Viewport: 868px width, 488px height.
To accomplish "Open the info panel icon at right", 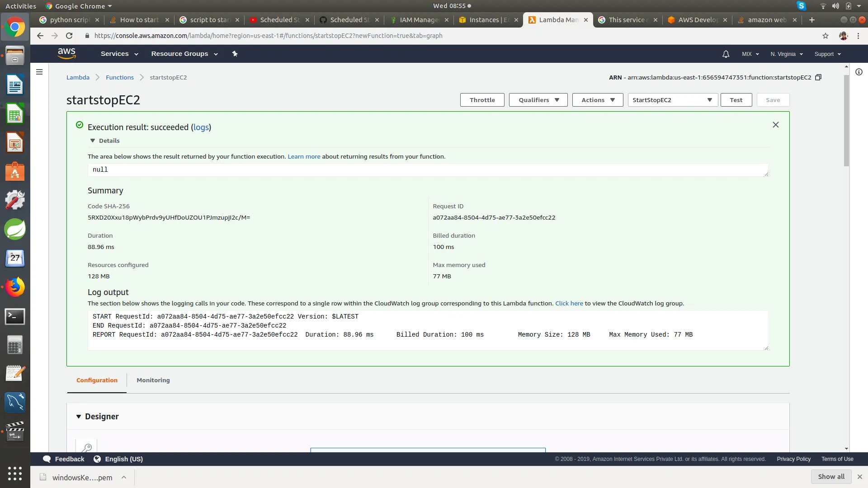I will (859, 72).
